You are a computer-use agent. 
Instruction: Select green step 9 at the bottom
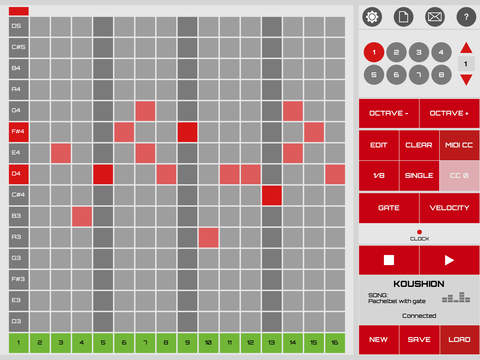pyautogui.click(x=187, y=343)
